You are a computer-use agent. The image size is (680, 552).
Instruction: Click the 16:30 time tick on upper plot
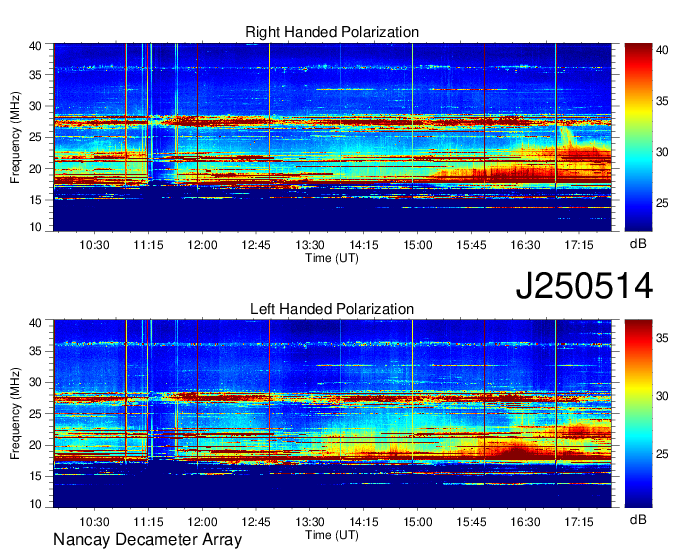[x=525, y=245]
